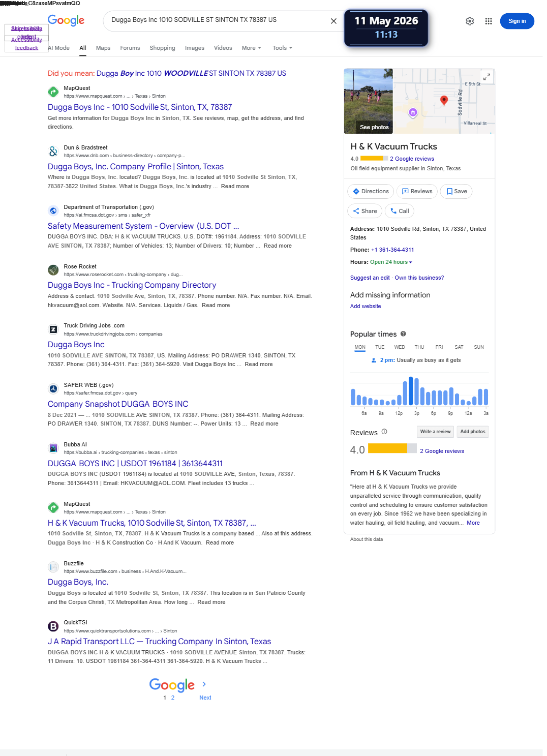The image size is (547, 756).
Task: Click the MapQuest favicon of Dugga Boys result
Action: point(53,92)
